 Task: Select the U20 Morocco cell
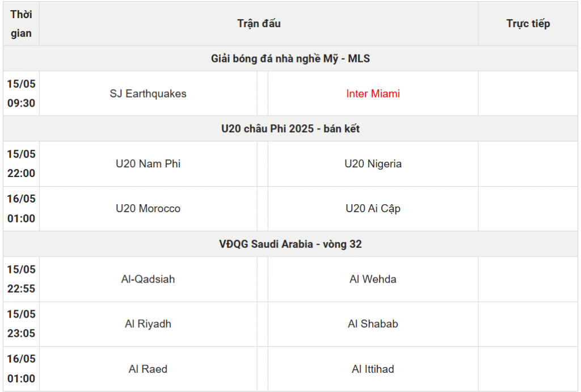tap(148, 209)
